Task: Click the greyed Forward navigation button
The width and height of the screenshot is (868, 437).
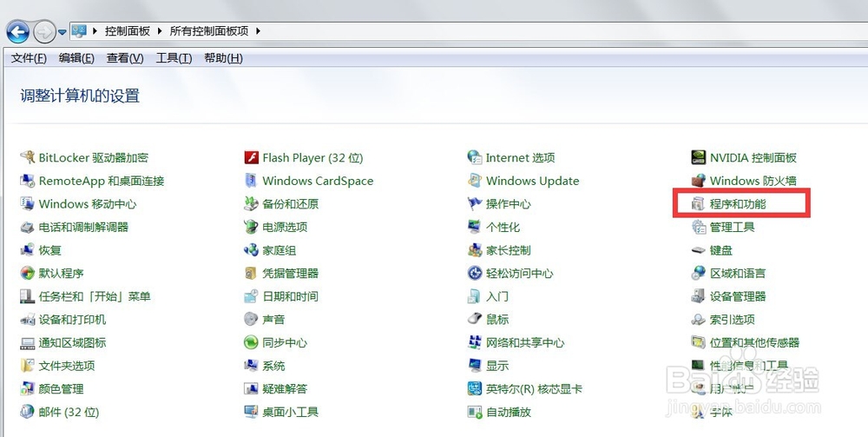Action: click(x=44, y=31)
